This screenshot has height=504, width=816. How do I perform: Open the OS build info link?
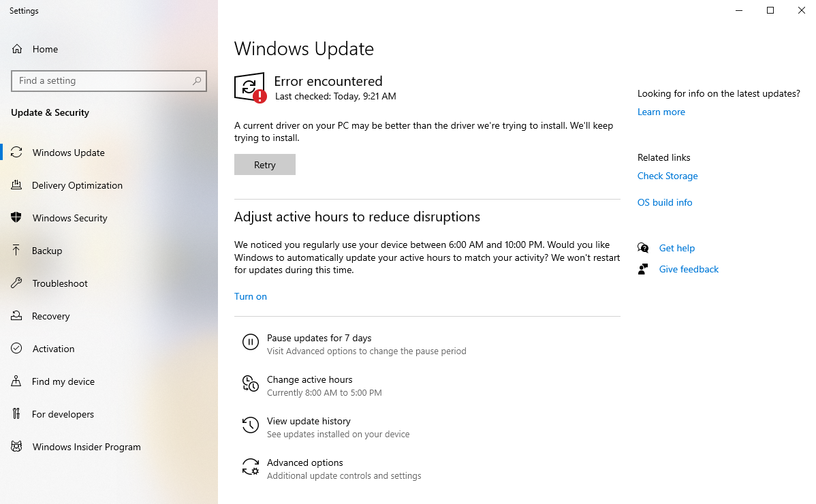[665, 202]
